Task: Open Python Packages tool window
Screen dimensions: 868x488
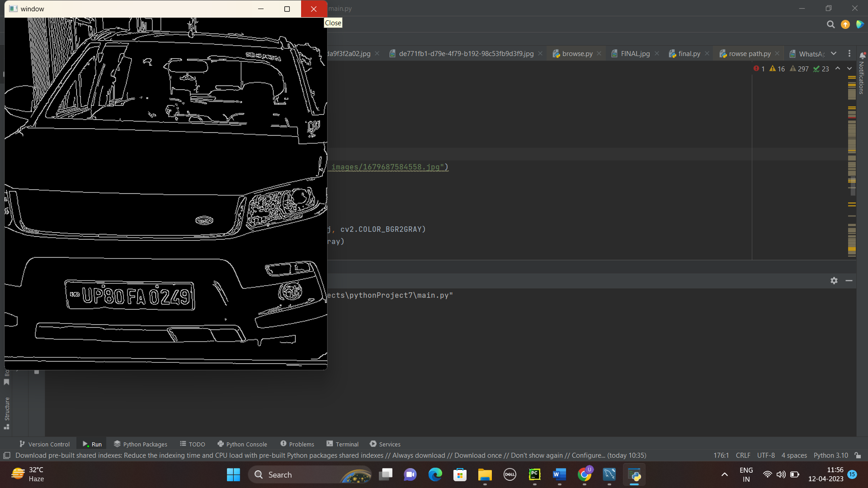Action: coord(141,444)
